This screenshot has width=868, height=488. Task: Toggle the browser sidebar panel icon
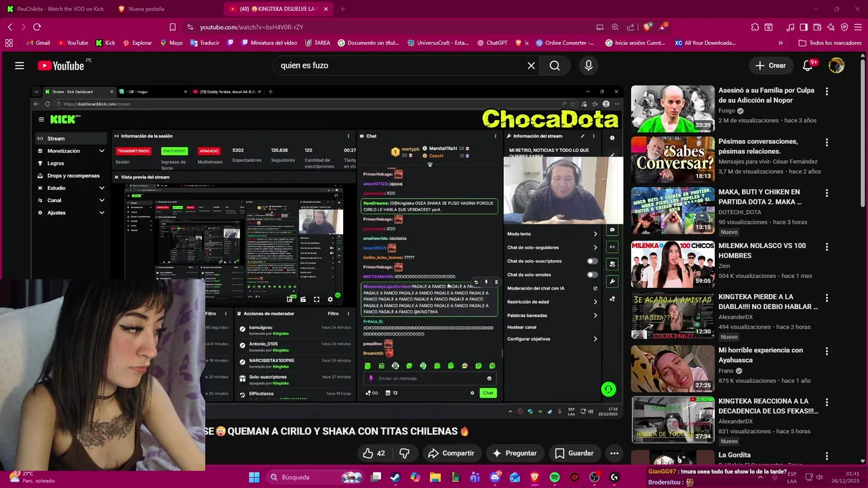[x=804, y=27]
